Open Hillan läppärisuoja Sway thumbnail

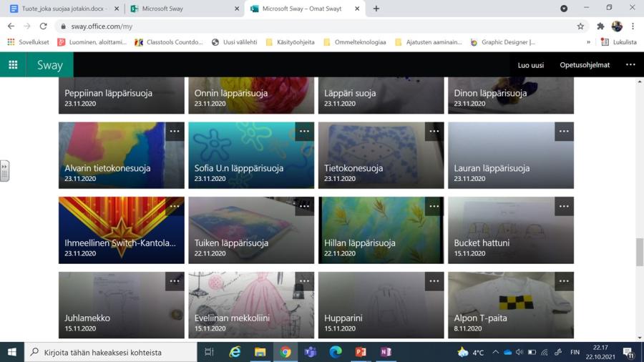click(381, 230)
